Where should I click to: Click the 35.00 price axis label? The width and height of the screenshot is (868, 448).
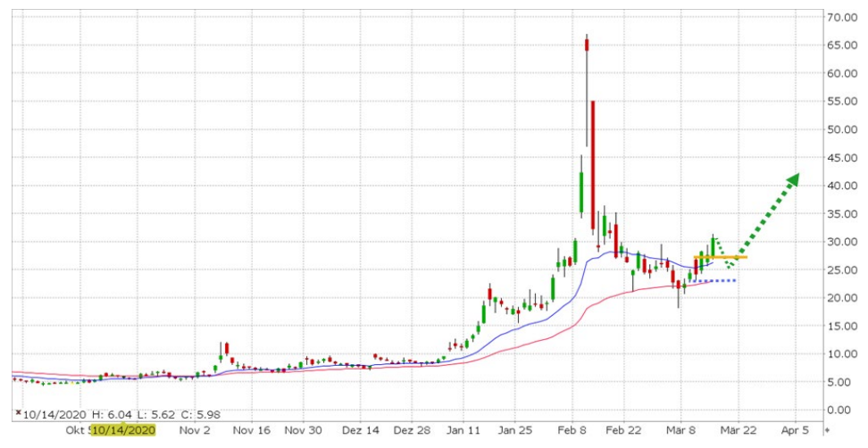tap(842, 213)
